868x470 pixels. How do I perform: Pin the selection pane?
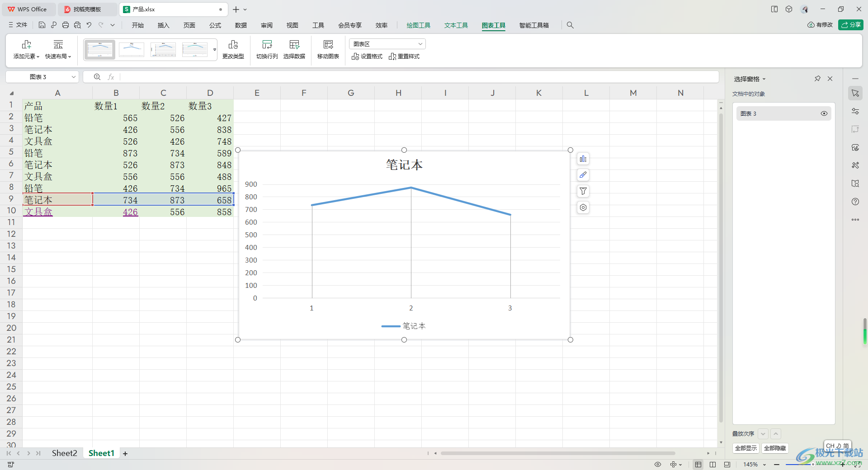click(817, 79)
